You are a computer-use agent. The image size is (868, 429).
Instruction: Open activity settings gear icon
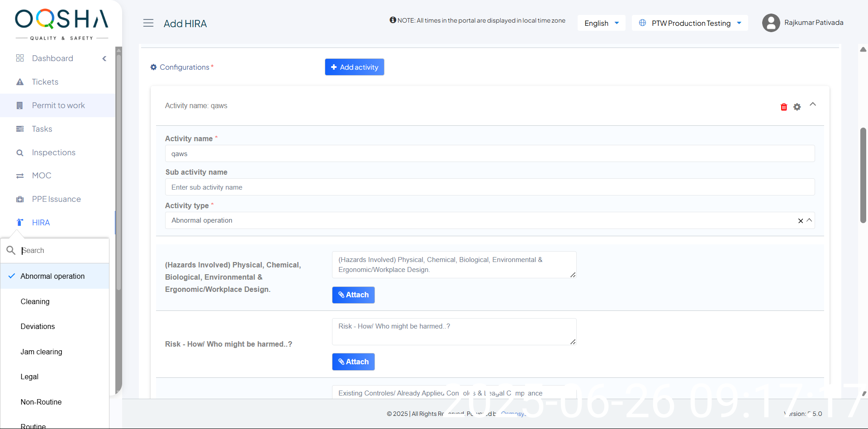click(x=797, y=107)
